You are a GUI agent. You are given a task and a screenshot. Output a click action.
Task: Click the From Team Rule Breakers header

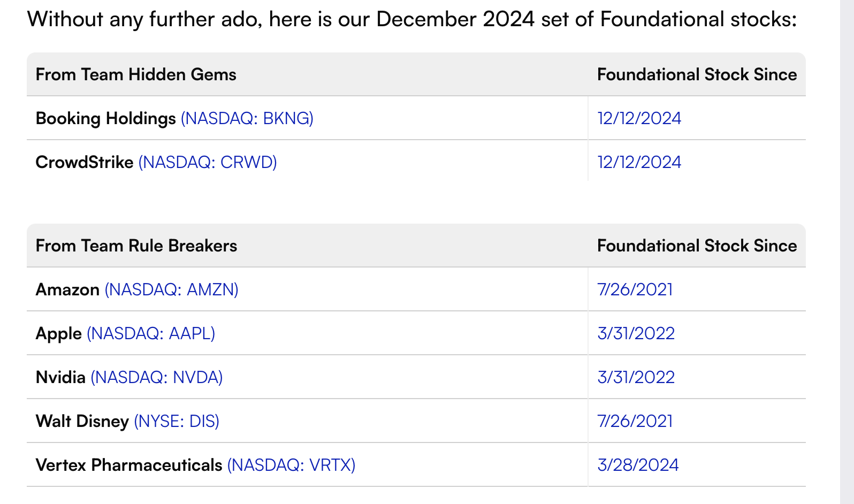tap(136, 246)
